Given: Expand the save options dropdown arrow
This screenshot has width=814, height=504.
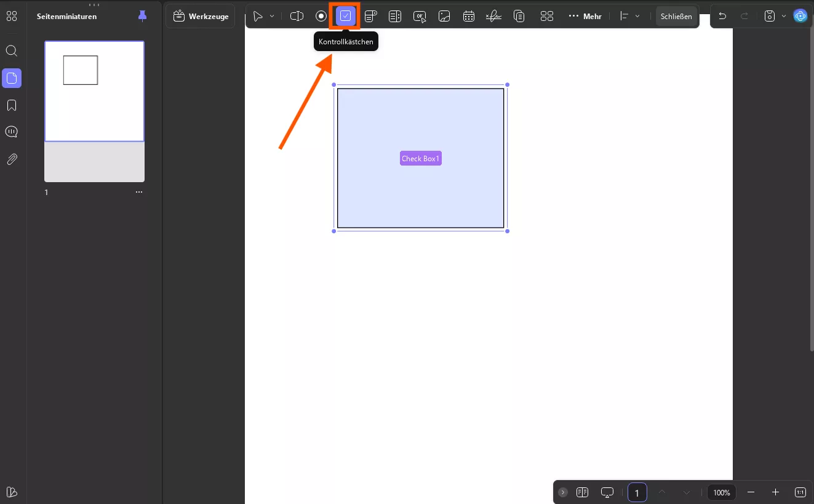Looking at the screenshot, I should 784,17.
